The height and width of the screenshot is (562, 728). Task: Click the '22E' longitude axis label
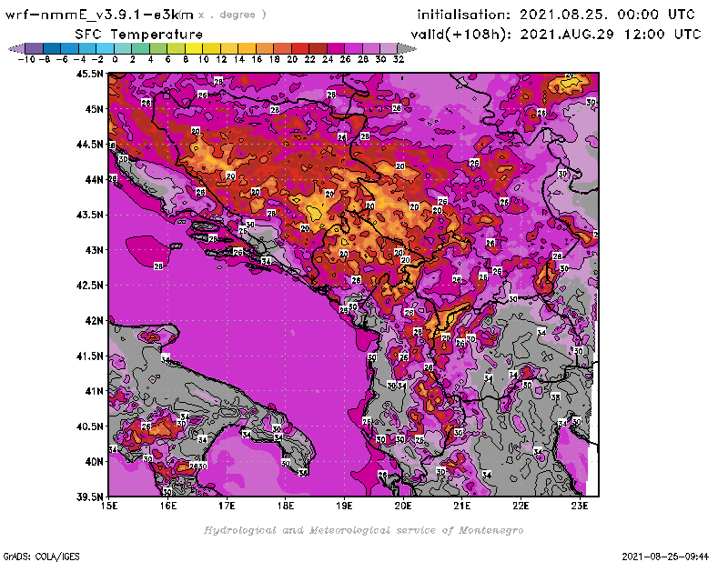coord(521,506)
